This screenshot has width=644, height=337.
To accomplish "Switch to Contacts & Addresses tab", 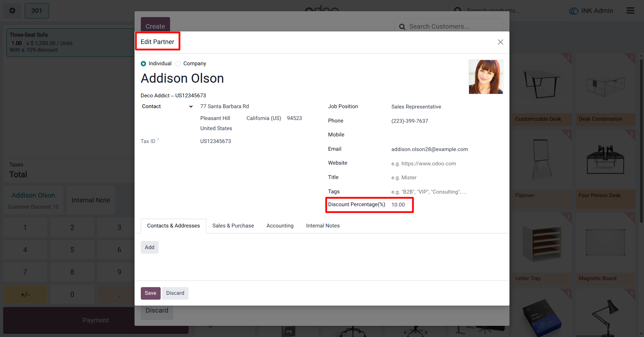I will pos(174,226).
